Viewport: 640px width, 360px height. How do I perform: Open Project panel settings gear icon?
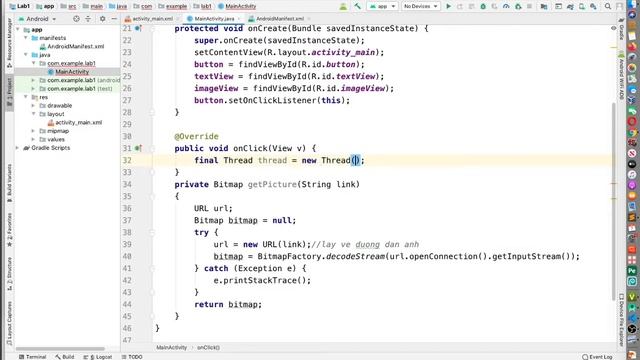pos(102,19)
